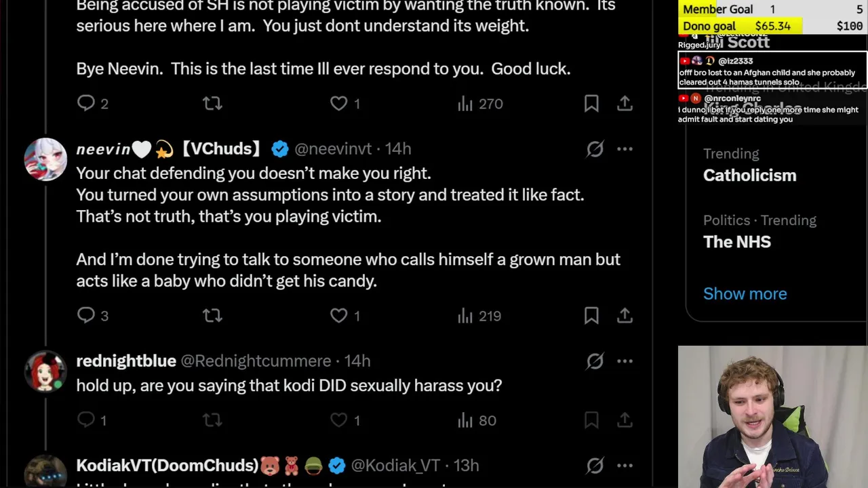This screenshot has height=488, width=868.
Task: Open more options on neevin's tweet
Action: (x=625, y=149)
